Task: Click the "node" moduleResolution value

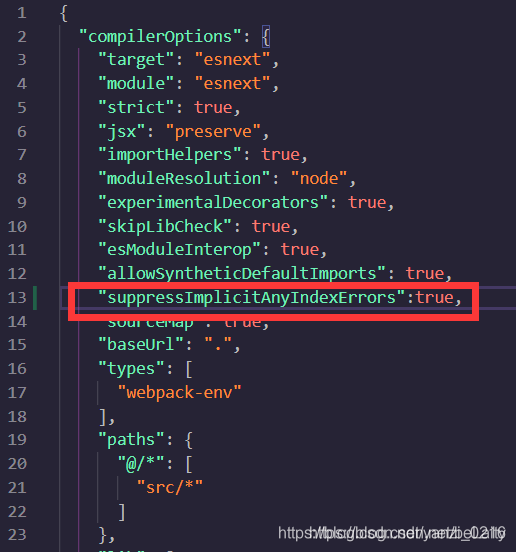Action: (319, 178)
